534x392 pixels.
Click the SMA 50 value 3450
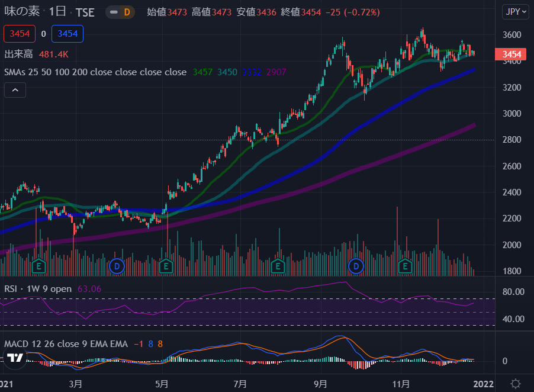(x=227, y=72)
